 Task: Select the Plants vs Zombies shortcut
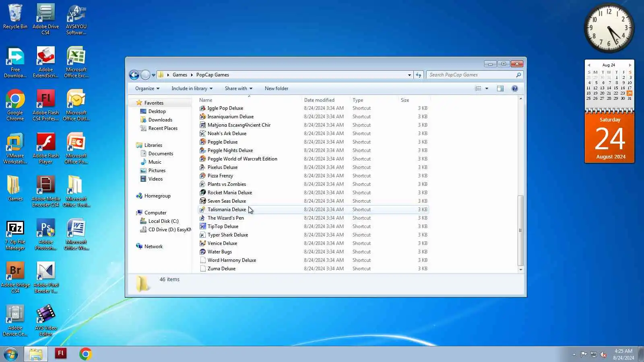313,184
